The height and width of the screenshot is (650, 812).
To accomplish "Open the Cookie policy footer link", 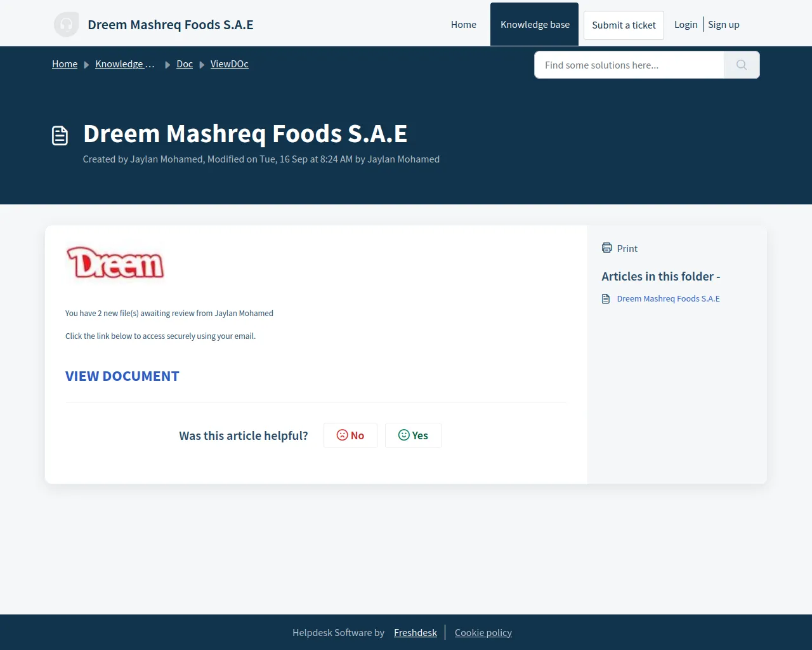I will coord(483,633).
